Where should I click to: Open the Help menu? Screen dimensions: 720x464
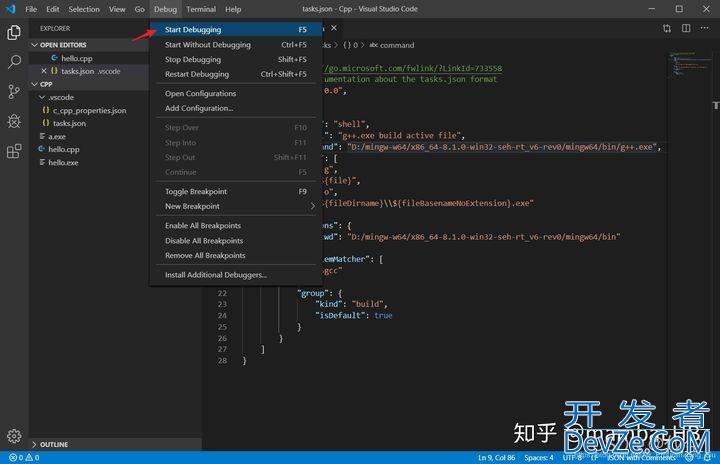[233, 9]
